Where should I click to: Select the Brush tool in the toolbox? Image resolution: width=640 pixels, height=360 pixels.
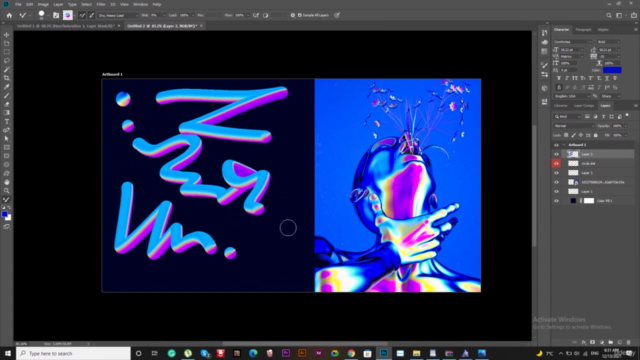7,96
